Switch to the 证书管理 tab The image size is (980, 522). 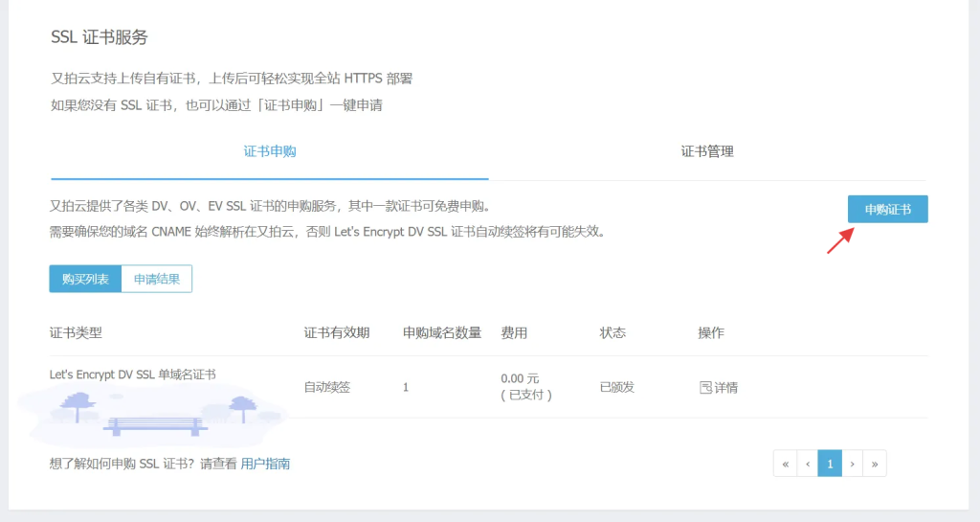coord(707,151)
